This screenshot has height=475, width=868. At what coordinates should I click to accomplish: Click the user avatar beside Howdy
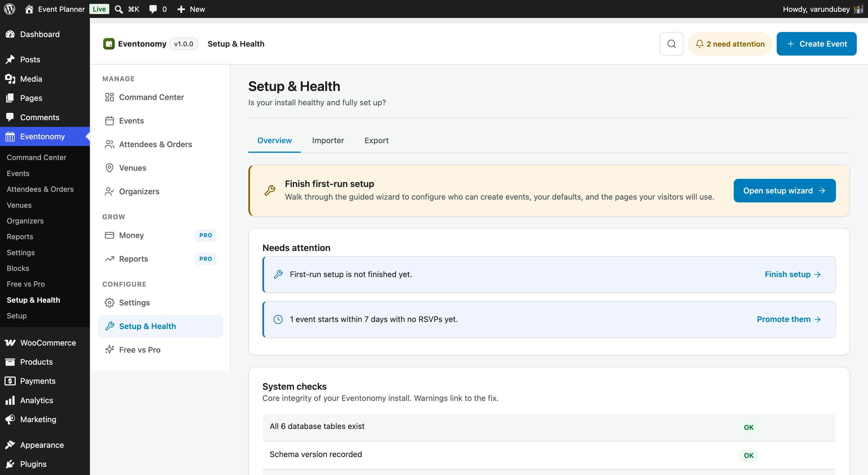tap(858, 9)
